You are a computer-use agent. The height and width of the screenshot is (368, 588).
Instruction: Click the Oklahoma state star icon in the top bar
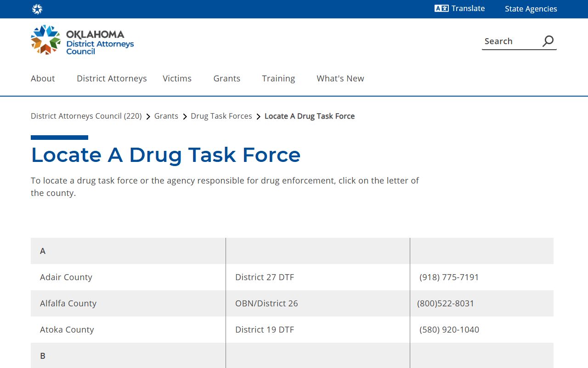(37, 9)
